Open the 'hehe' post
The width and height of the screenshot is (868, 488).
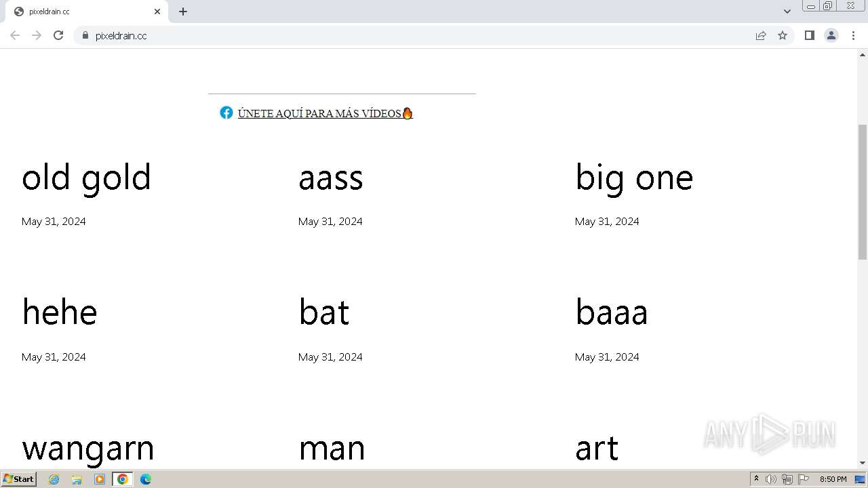click(x=60, y=312)
